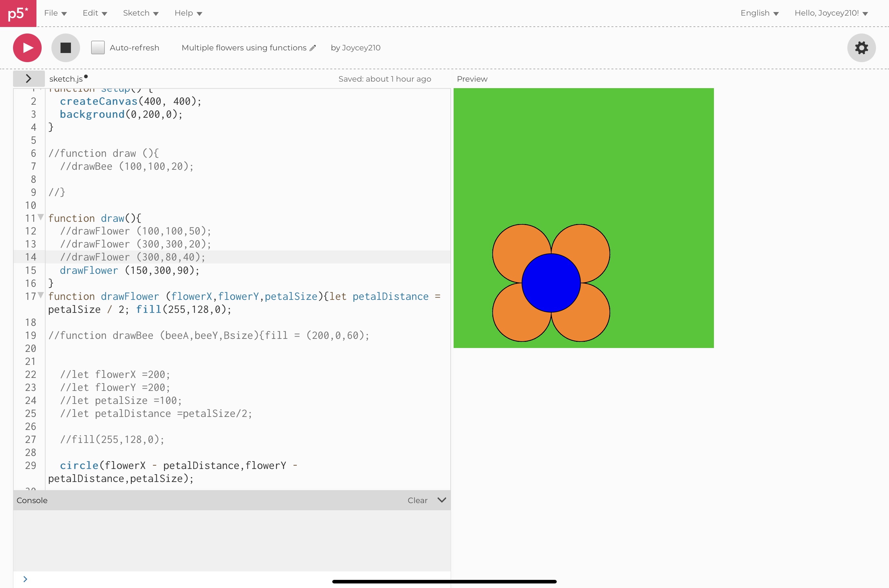Open the Edit menu
This screenshot has width=889, height=588.
tap(95, 13)
